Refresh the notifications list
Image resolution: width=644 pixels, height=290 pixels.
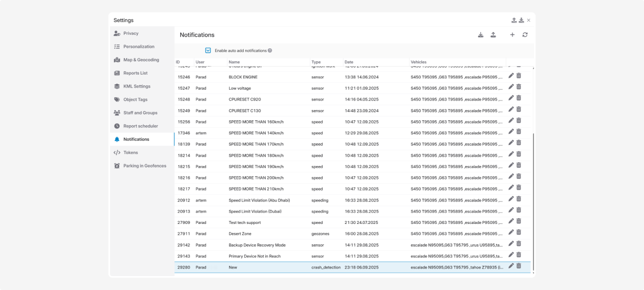[x=525, y=35]
